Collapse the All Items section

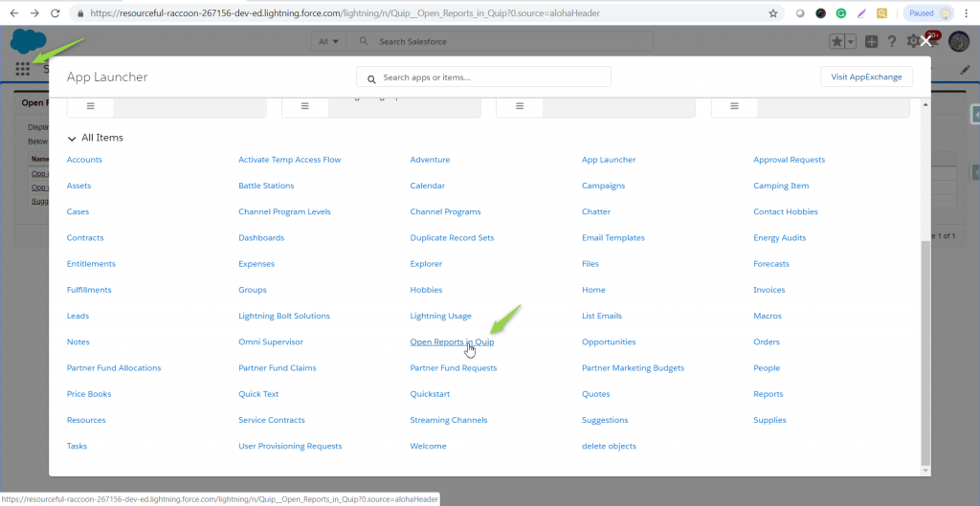pyautogui.click(x=72, y=138)
